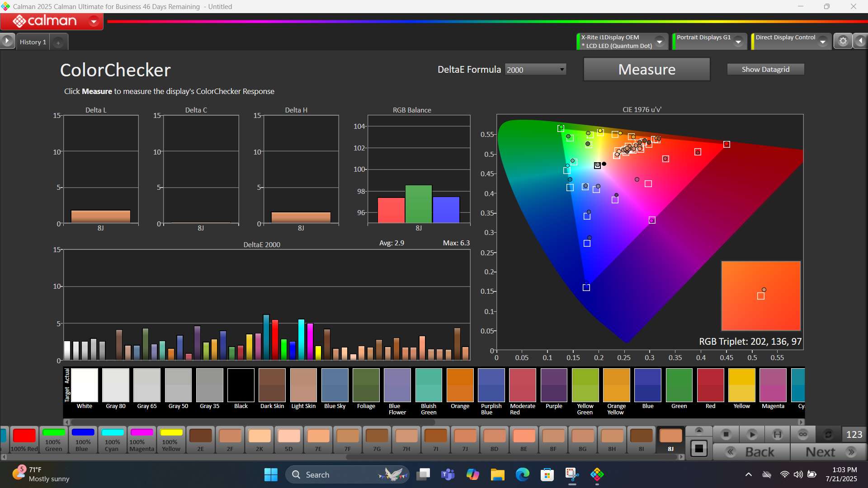Open the Windows Start menu
The height and width of the screenshot is (488, 868).
(x=271, y=474)
